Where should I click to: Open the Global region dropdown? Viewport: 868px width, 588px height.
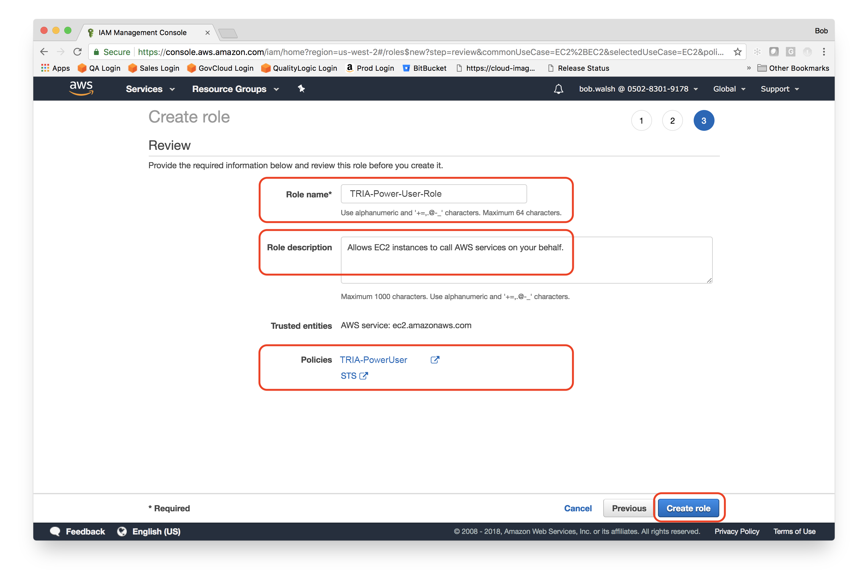click(x=729, y=89)
